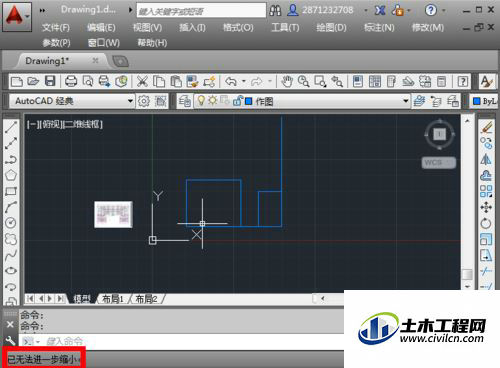Activate the Pan hand tool
The height and width of the screenshot is (368, 500).
pyautogui.click(x=287, y=81)
